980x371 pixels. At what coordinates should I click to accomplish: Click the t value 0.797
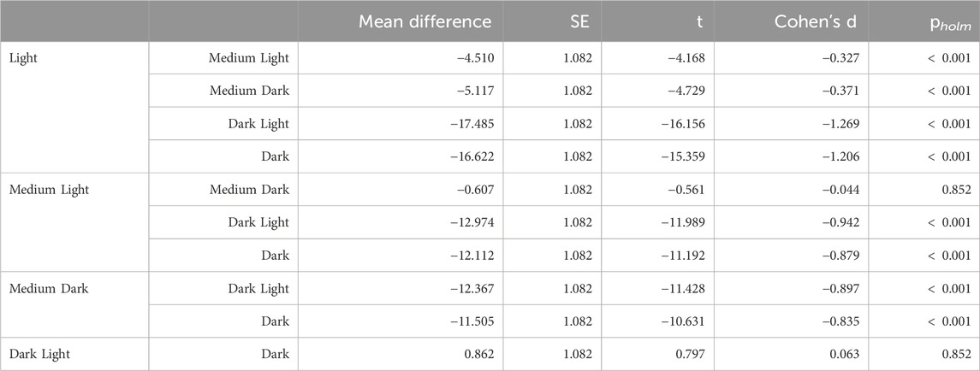point(691,354)
